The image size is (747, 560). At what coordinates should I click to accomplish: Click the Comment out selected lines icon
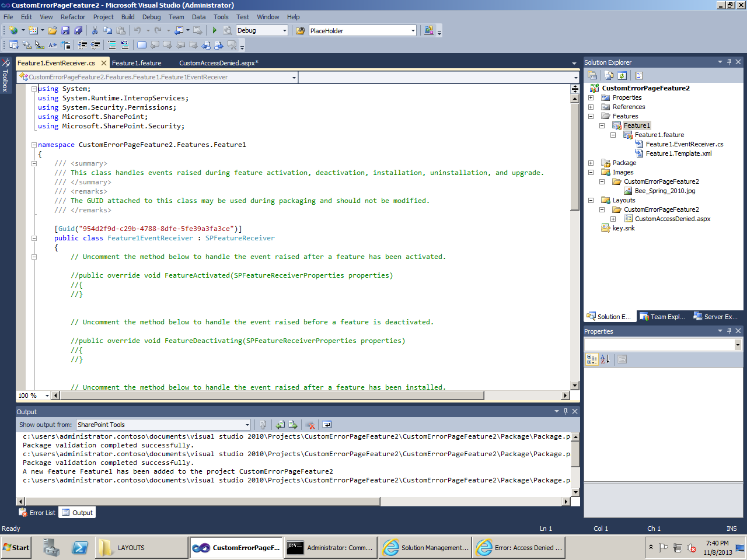pyautogui.click(x=112, y=45)
